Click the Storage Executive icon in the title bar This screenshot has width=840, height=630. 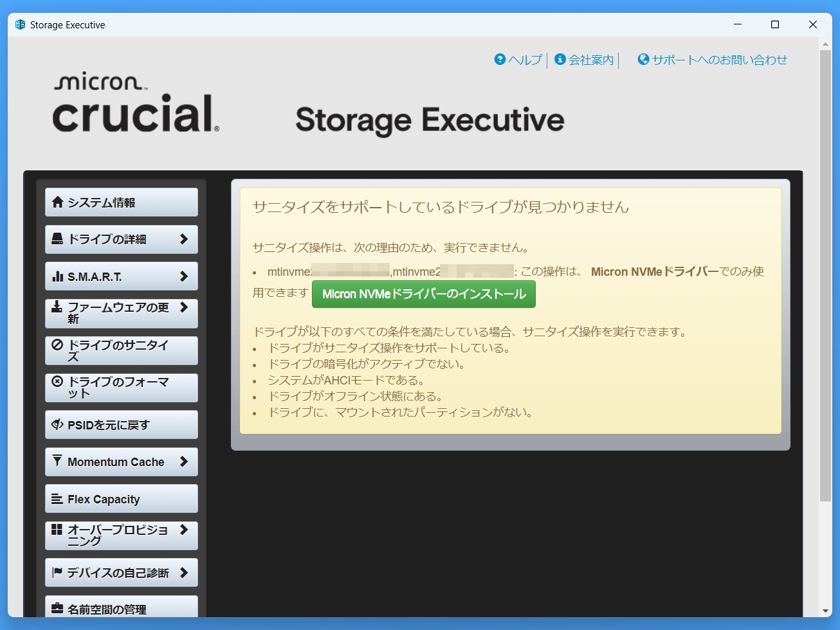pyautogui.click(x=20, y=24)
